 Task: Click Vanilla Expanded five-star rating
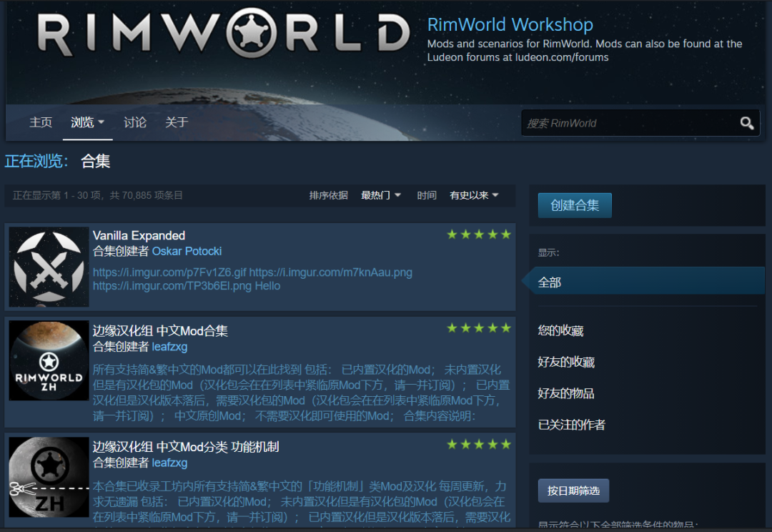(x=478, y=235)
